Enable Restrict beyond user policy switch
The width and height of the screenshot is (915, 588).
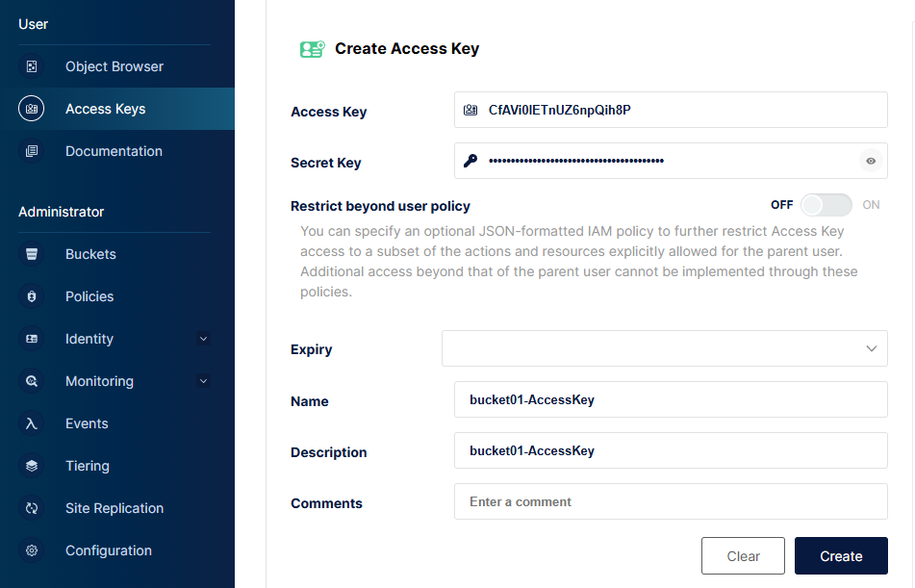click(x=826, y=205)
